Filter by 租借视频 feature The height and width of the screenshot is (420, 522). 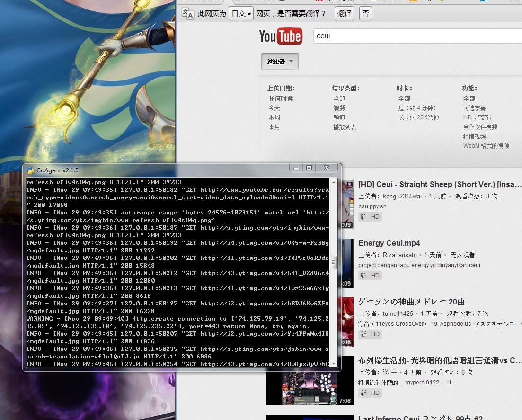click(474, 136)
